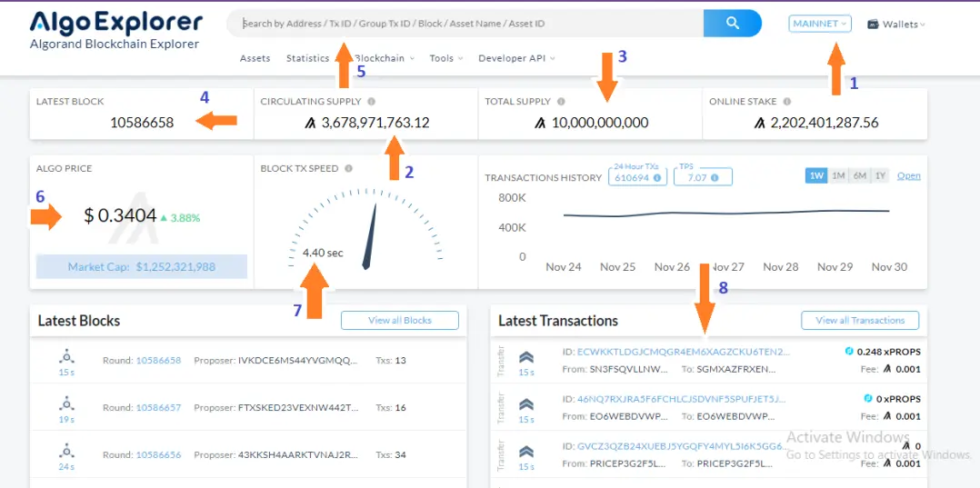Viewport: 980px width, 488px height.
Task: Click info icon next to Online Stake
Action: 787,101
